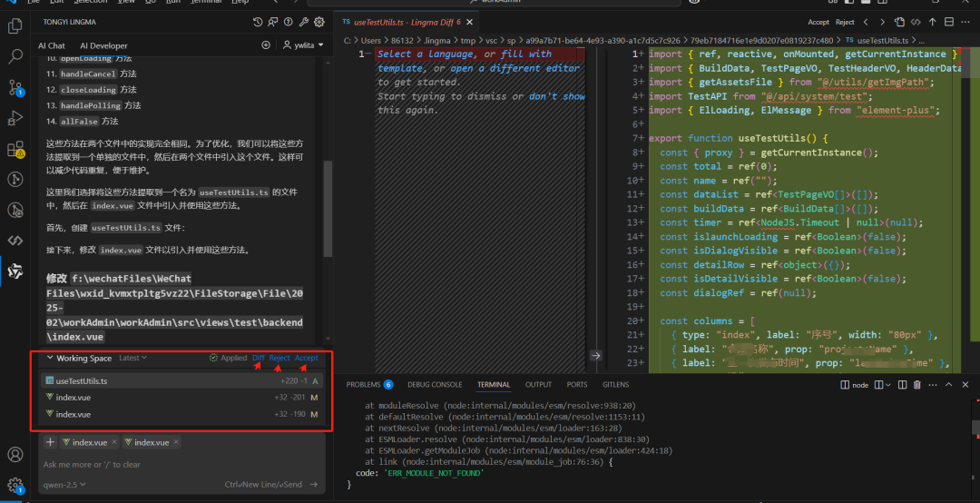The width and height of the screenshot is (980, 503).
Task: Select useTestUtils.ts in Working Space list
Action: point(182,380)
